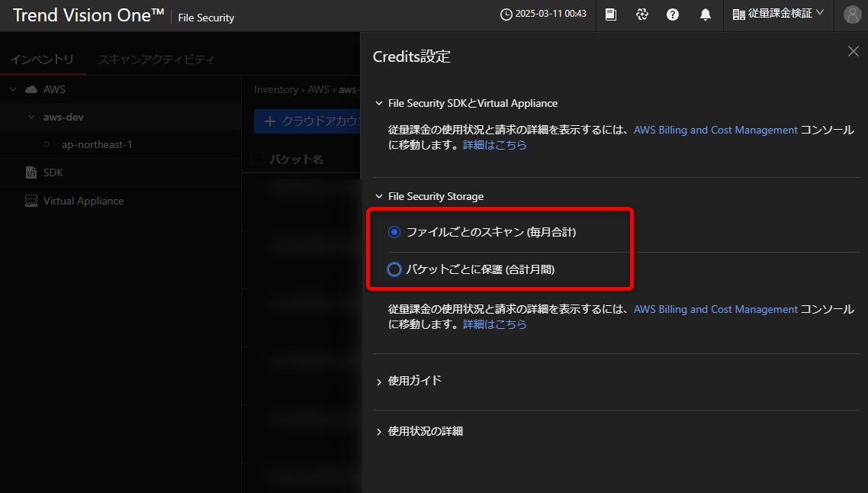Collapse the File Security Storage section
This screenshot has height=493, width=868.
coord(378,196)
